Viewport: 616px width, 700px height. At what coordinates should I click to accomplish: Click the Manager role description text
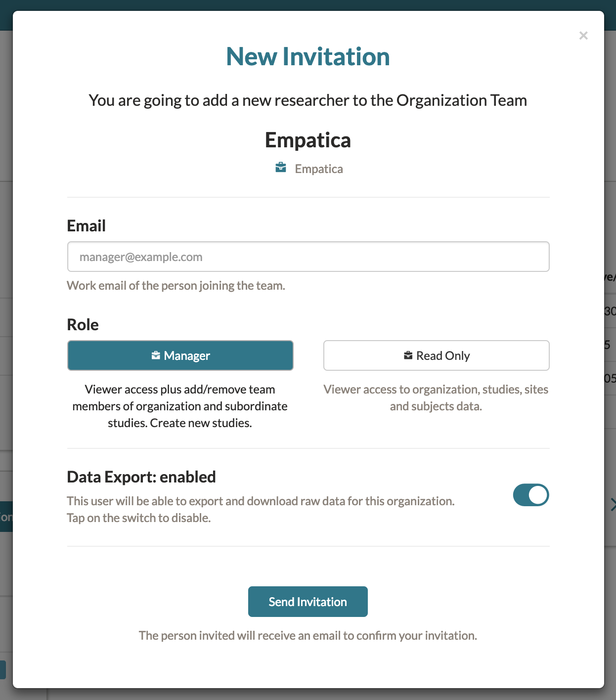pyautogui.click(x=180, y=406)
